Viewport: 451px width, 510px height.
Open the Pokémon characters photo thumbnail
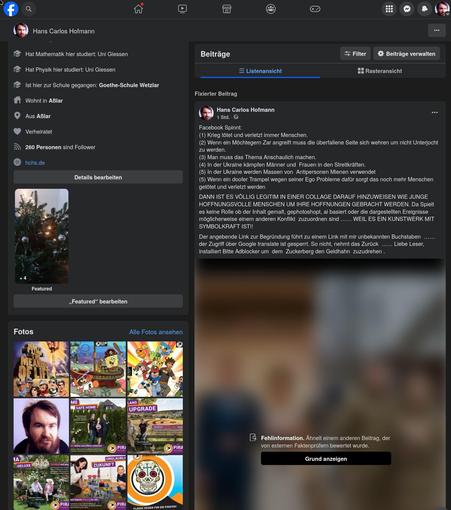tap(155, 369)
